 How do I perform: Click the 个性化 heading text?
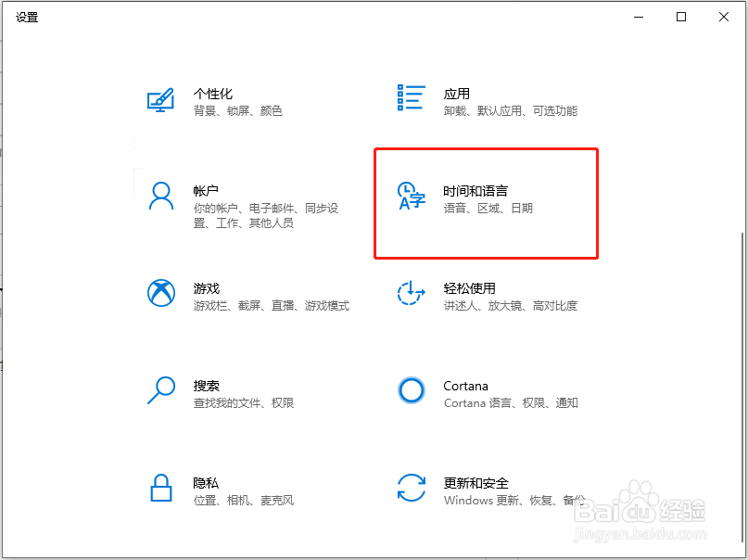coord(213,94)
